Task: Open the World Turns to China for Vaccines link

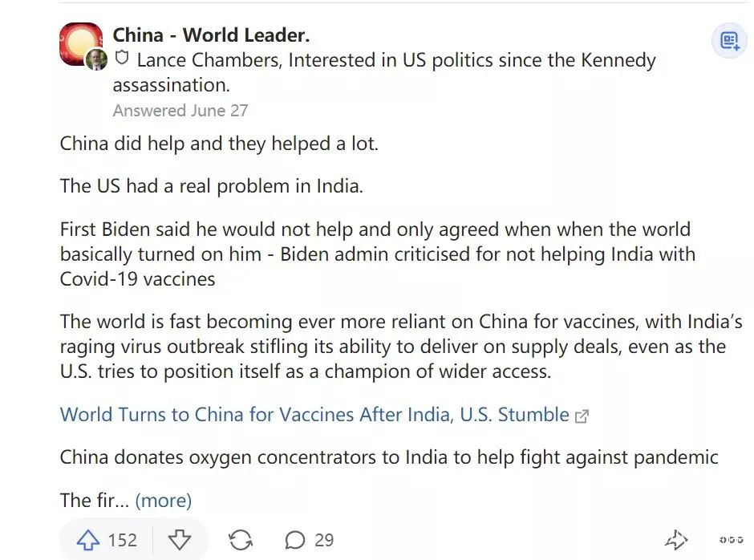Action: click(x=314, y=415)
